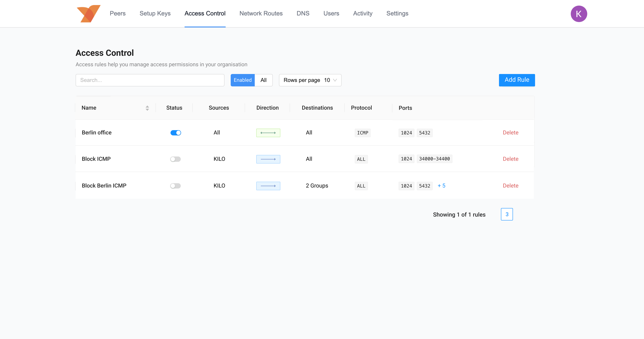Delete the Block ICMP rule
644x339 pixels.
pos(510,159)
